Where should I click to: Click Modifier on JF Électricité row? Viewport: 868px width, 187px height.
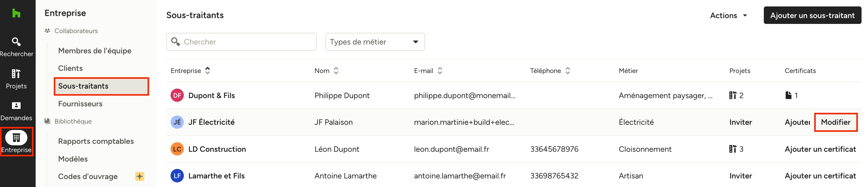pos(835,122)
